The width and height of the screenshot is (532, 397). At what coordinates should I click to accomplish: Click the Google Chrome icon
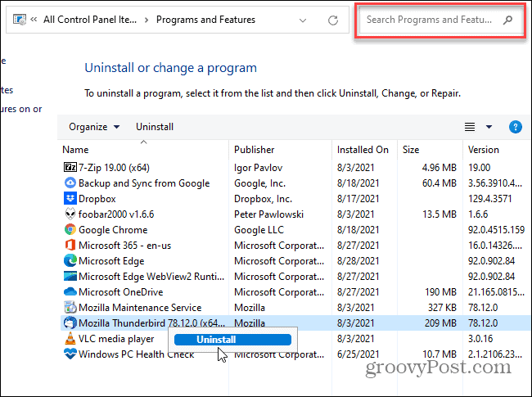[x=70, y=230]
